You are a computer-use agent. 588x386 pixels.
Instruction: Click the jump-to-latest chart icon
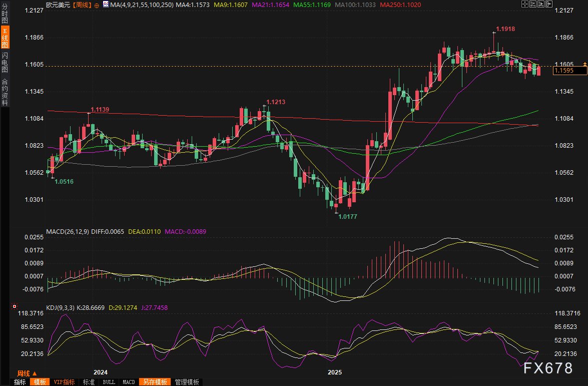pyautogui.click(x=549, y=4)
